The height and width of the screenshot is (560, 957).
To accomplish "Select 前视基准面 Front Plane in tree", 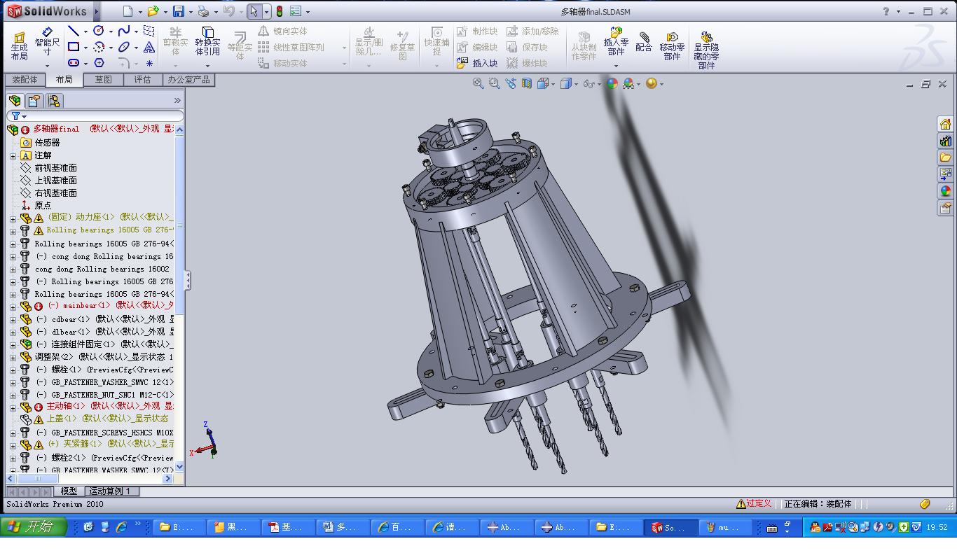I will click(56, 168).
